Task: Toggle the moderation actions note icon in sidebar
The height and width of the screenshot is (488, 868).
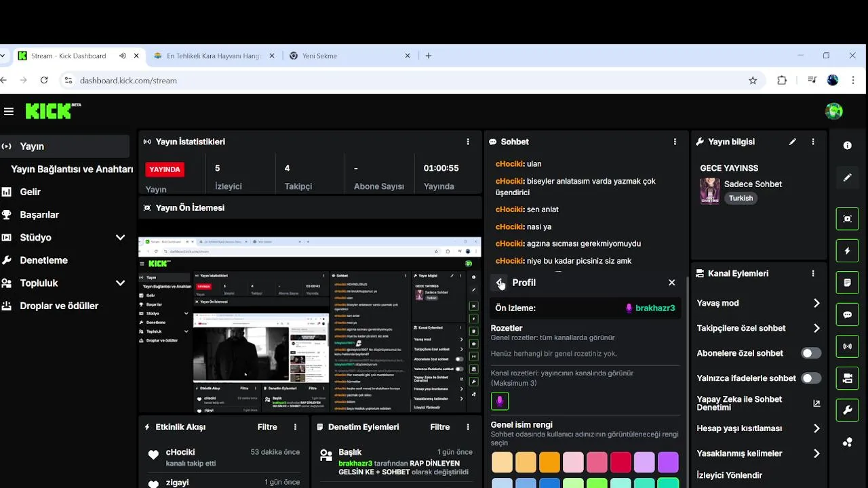Action: 848,283
